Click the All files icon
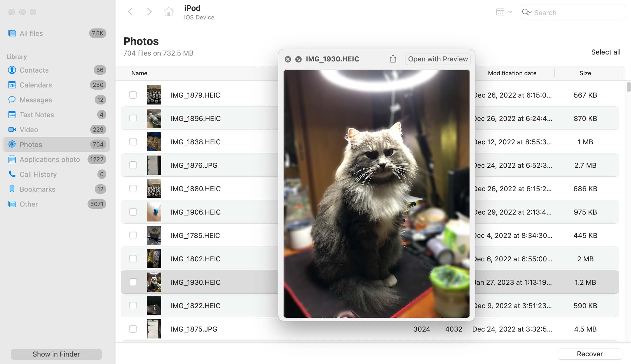Viewport: 631px width, 364px height. [12, 33]
